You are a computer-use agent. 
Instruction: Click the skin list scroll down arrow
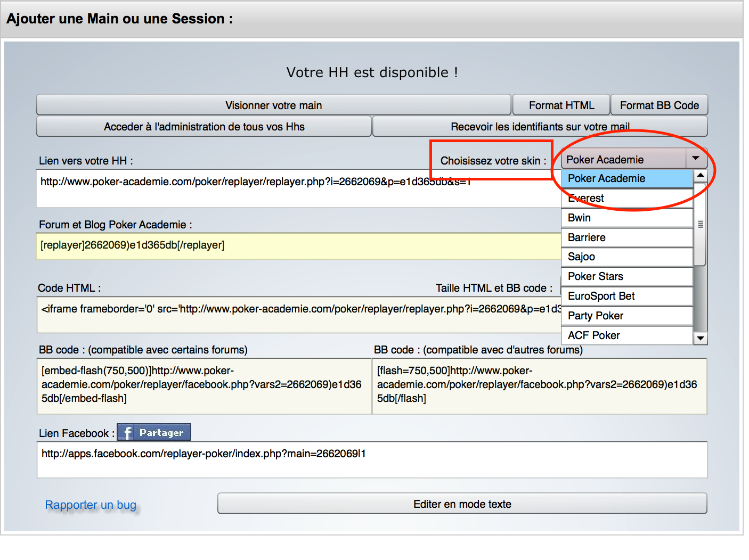tap(701, 339)
